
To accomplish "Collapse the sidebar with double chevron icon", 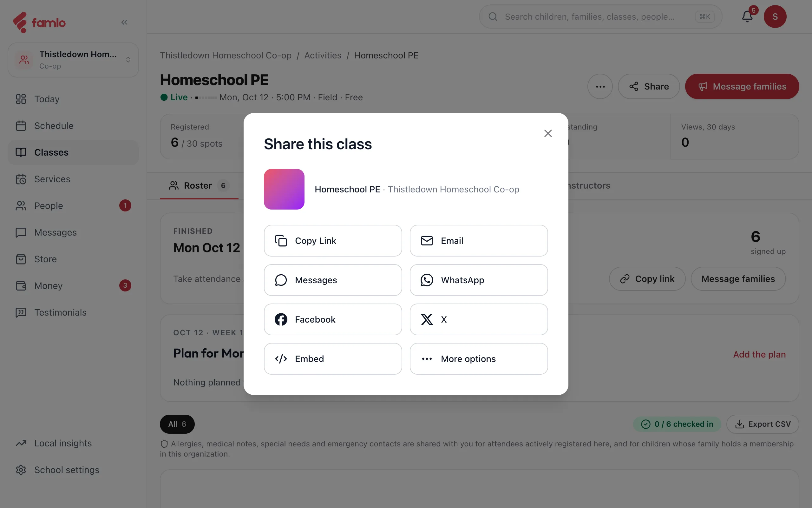I will coord(124,22).
